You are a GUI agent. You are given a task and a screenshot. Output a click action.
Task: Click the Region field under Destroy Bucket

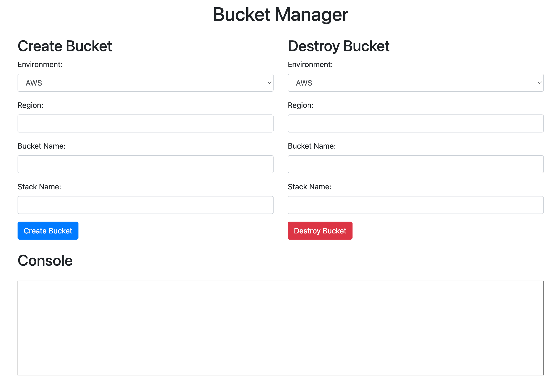point(415,123)
